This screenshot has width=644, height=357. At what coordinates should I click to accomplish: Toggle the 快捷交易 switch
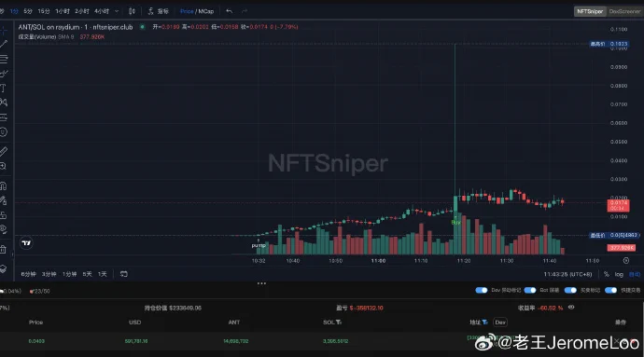tap(610, 291)
